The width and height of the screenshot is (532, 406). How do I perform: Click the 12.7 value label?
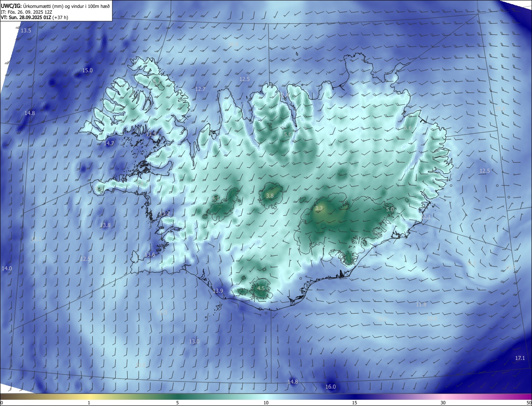(200, 89)
